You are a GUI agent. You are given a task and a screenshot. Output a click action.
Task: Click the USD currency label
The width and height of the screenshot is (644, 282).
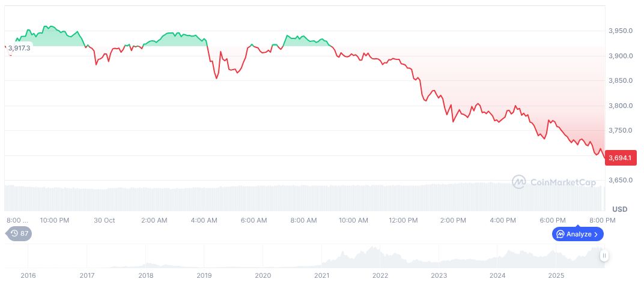(619, 209)
